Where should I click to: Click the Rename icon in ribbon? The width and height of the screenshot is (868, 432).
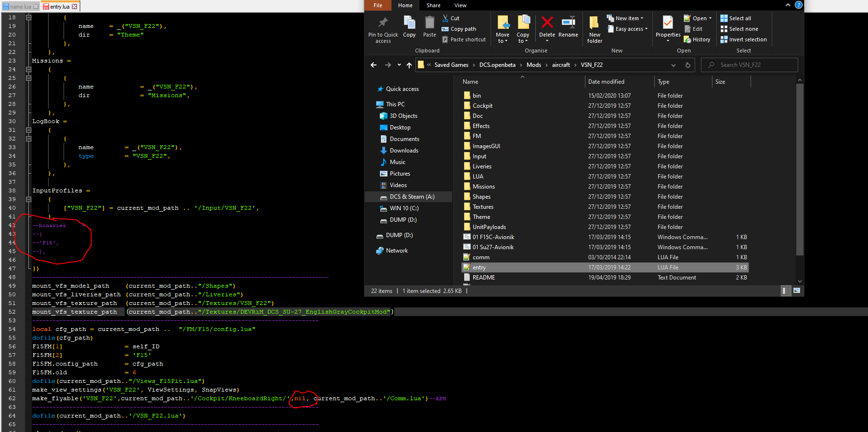pos(568,23)
